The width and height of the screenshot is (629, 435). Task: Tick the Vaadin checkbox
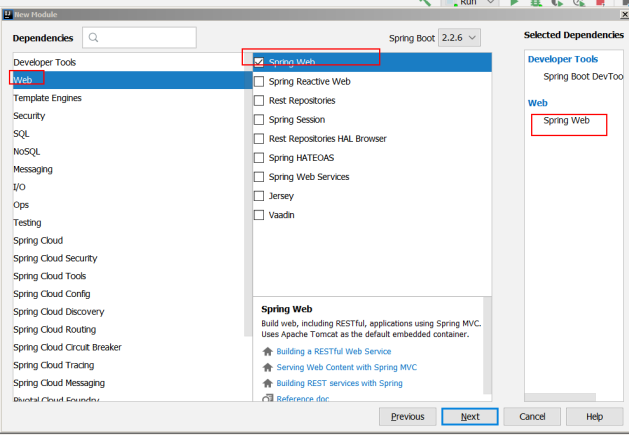click(x=259, y=215)
